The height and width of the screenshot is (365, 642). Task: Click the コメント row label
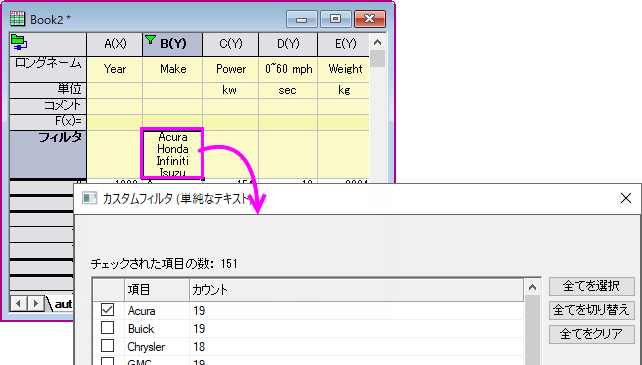point(48,106)
